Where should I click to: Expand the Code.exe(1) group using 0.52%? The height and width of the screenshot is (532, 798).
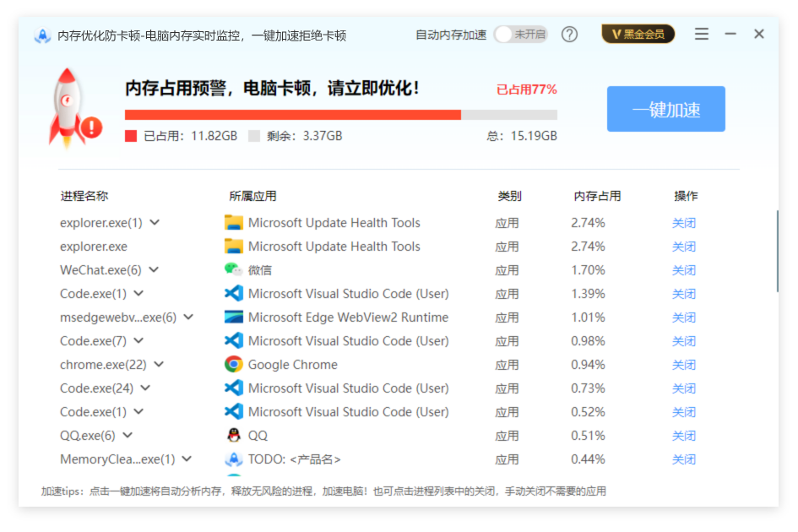tap(138, 411)
